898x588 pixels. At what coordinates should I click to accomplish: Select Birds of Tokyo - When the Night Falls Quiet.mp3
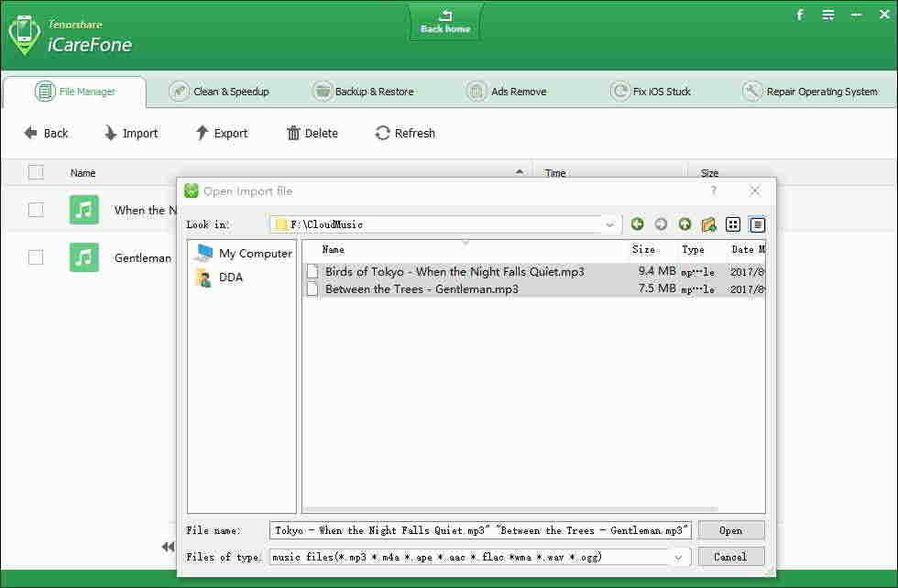coord(454,271)
